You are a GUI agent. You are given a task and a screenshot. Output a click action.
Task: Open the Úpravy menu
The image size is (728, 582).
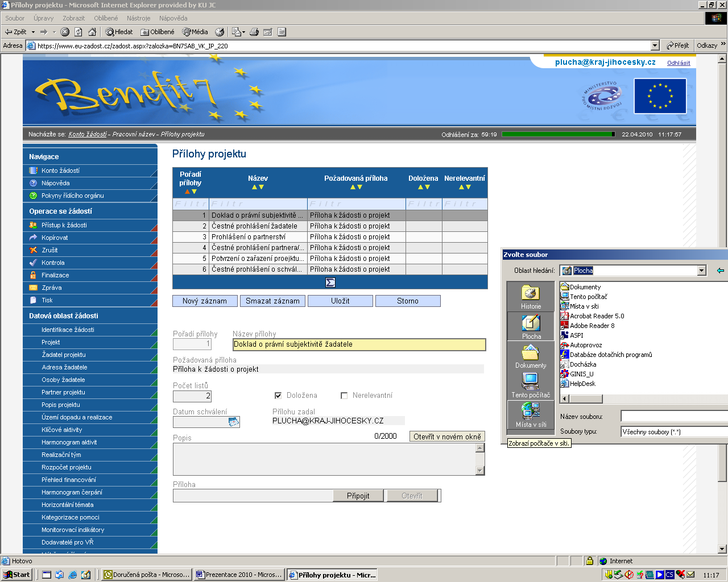[x=43, y=18]
